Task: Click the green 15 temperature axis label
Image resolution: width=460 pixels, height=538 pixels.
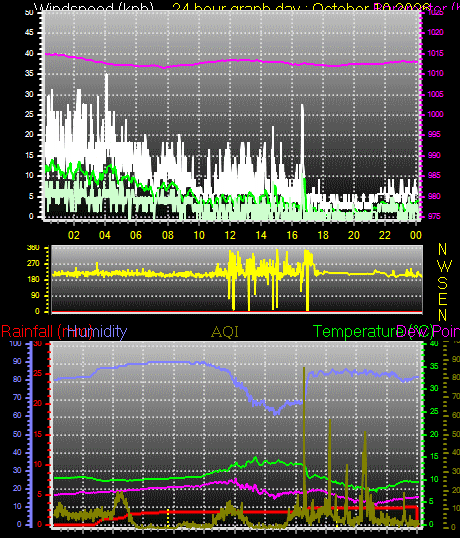Action: 434,456
